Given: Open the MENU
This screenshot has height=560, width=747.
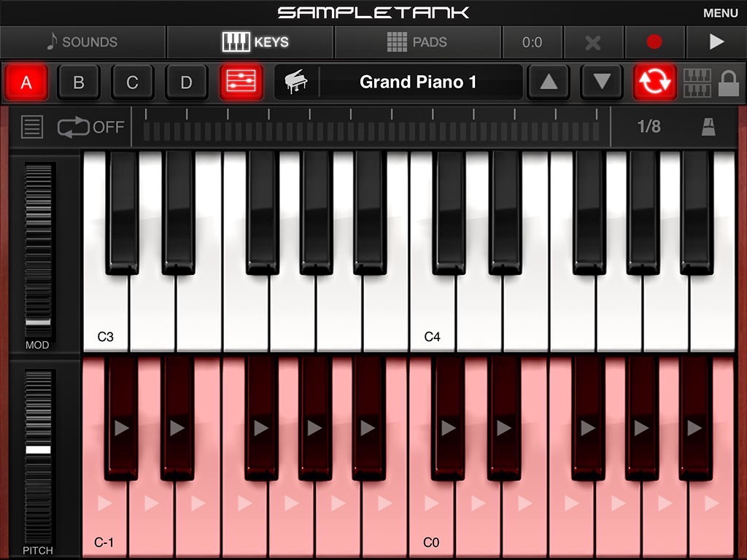Looking at the screenshot, I should (720, 13).
